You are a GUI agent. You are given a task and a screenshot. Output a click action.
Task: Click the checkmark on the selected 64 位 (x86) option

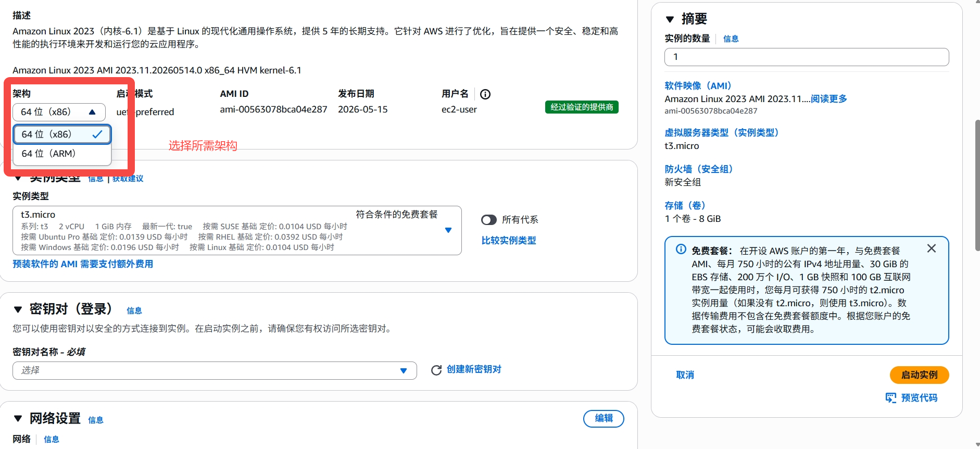(97, 134)
